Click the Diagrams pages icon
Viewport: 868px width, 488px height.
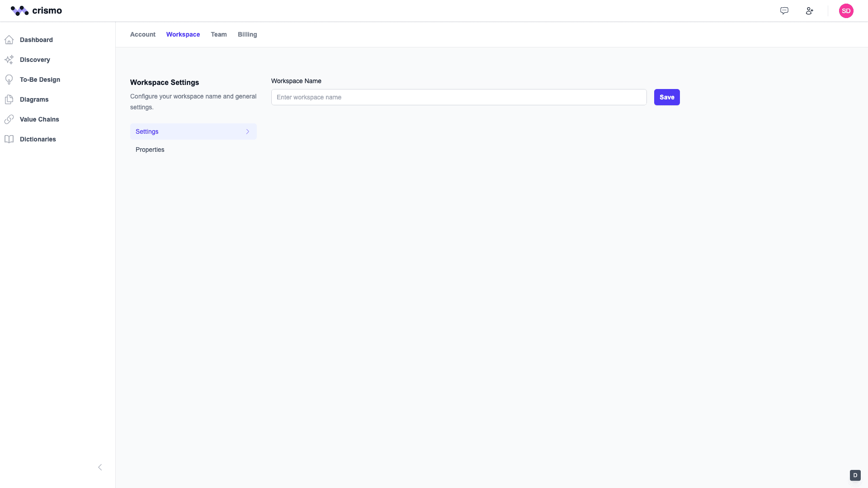click(9, 99)
